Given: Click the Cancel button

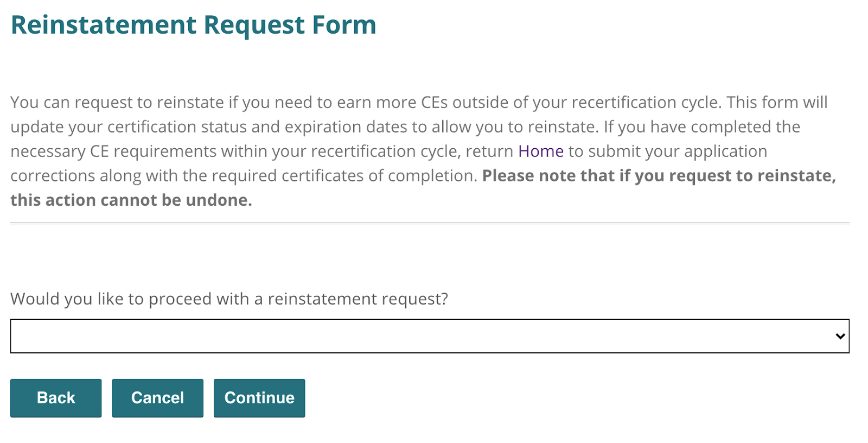Looking at the screenshot, I should pos(157,398).
